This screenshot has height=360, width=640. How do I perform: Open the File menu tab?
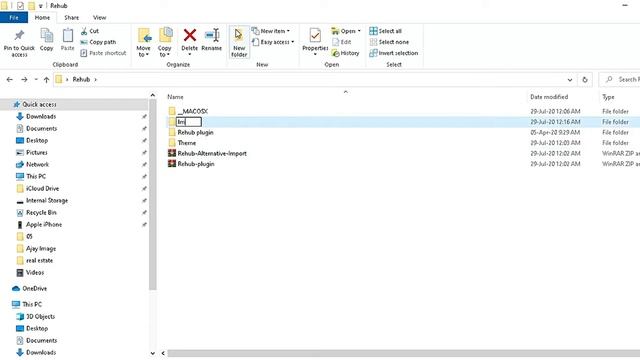tap(14, 18)
